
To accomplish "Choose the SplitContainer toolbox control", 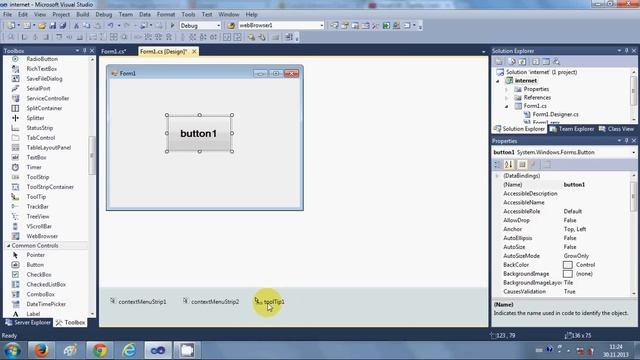I will pos(44,108).
